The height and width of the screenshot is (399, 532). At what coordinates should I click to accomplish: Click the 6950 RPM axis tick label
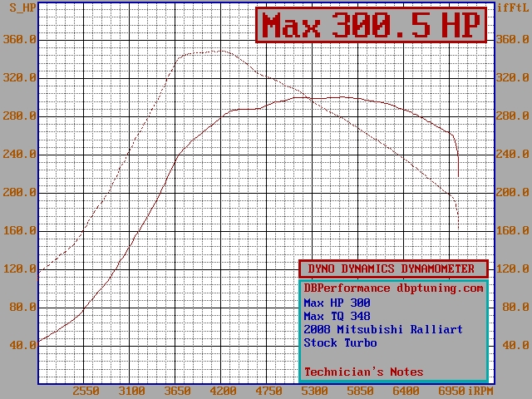click(x=451, y=390)
